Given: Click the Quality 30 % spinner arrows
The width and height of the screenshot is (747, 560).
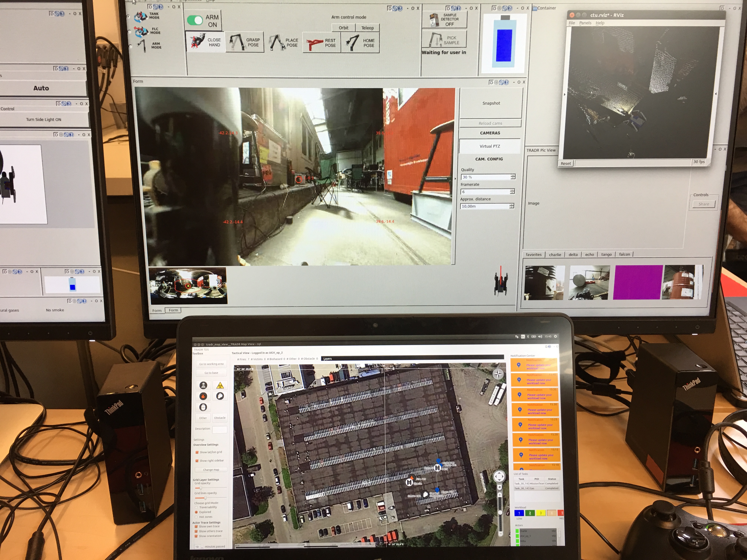Looking at the screenshot, I should click(513, 177).
